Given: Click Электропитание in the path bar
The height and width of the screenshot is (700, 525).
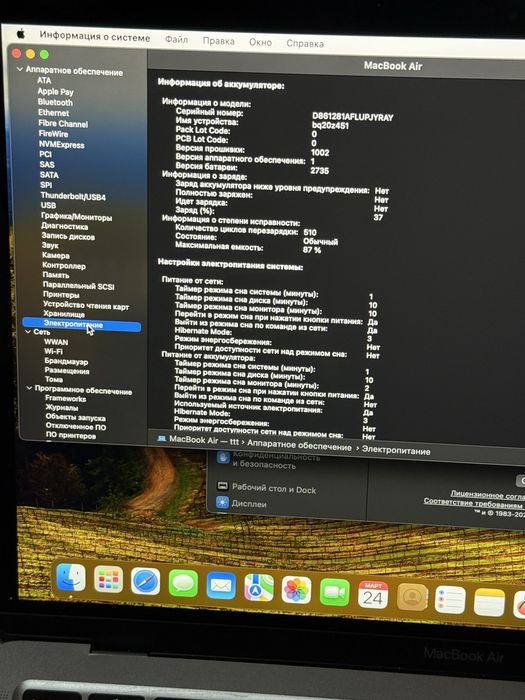Looking at the screenshot, I should tap(396, 450).
